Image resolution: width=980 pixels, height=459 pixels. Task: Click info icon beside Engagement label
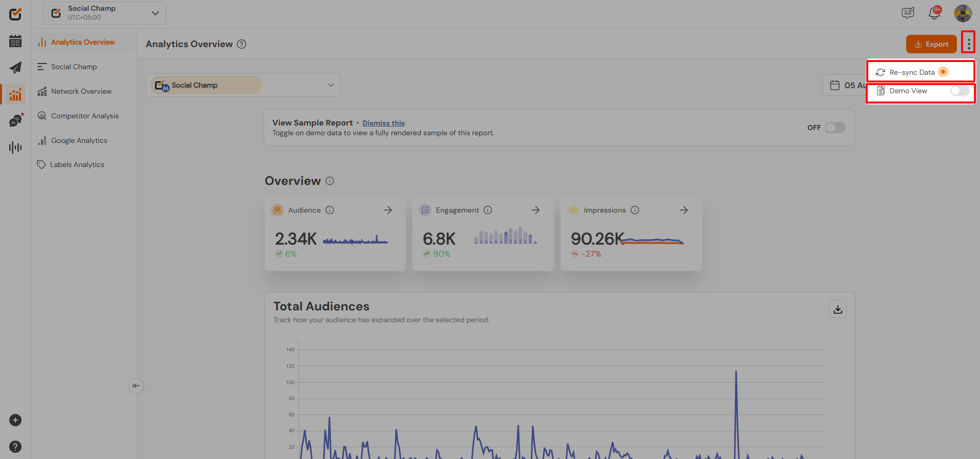[x=488, y=210]
